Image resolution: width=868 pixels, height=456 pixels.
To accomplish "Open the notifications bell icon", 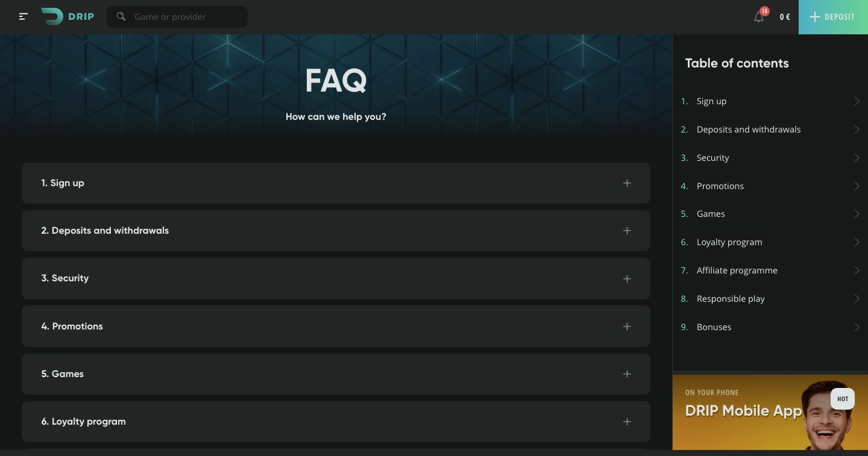I will tap(759, 17).
